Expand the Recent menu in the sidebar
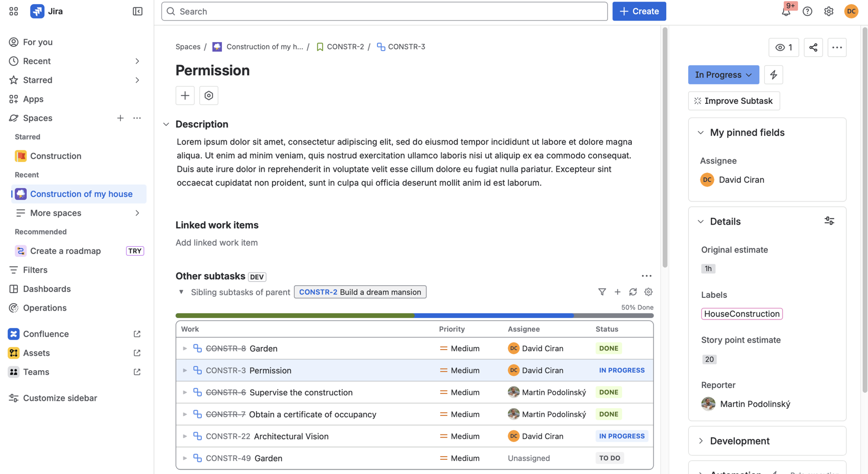This screenshot has width=868, height=474. tap(137, 61)
